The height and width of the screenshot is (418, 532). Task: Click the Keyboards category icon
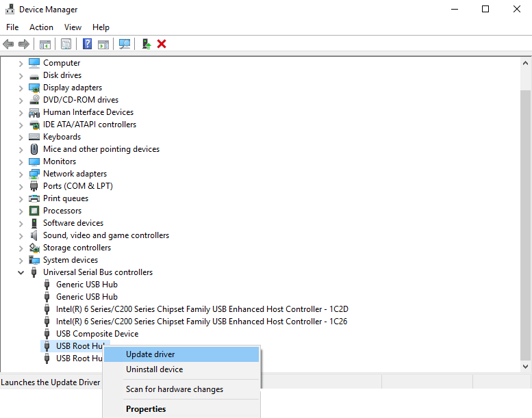[x=34, y=137]
